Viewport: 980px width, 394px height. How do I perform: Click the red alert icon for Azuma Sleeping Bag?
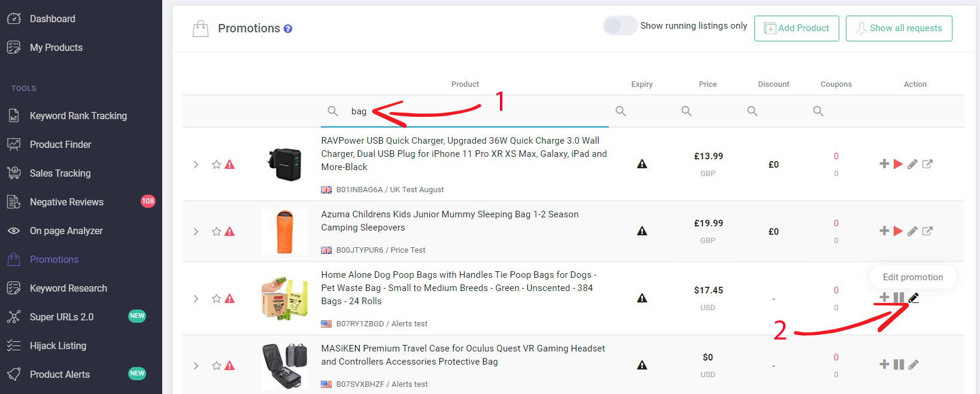pyautogui.click(x=229, y=231)
